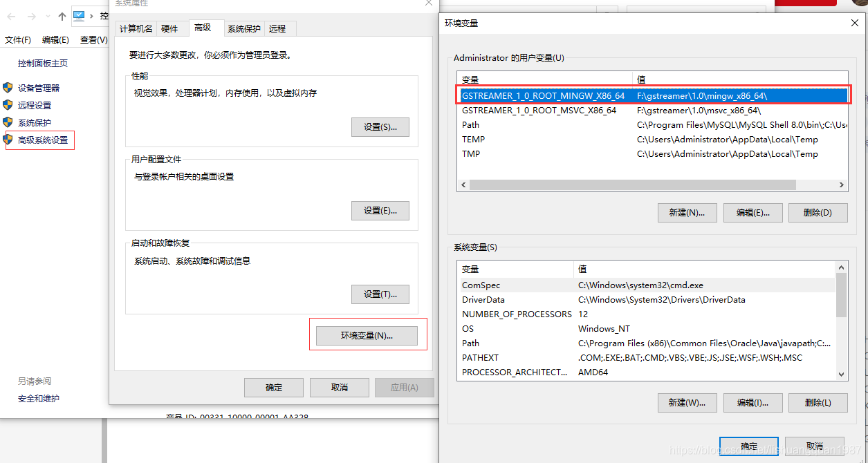
Task: Switch to the 系统保护 tab
Action: coord(244,28)
